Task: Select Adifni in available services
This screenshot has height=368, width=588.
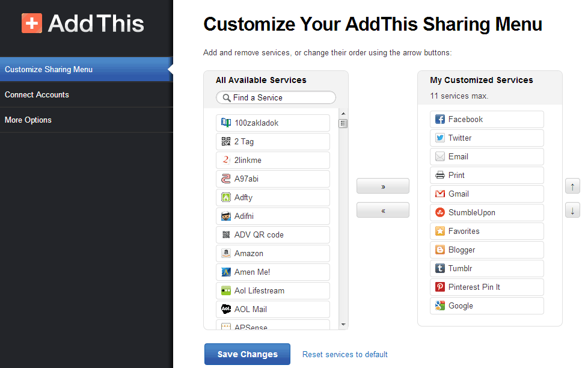Action: [x=273, y=216]
